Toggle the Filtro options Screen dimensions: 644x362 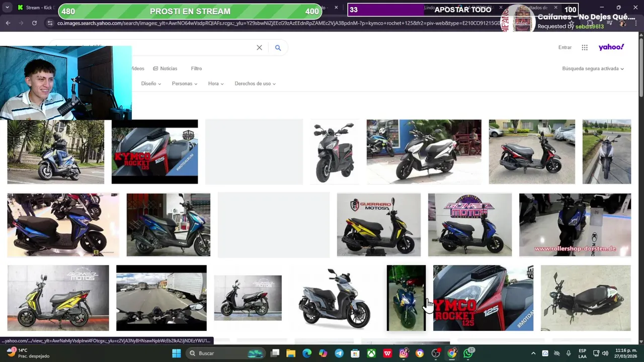click(196, 68)
